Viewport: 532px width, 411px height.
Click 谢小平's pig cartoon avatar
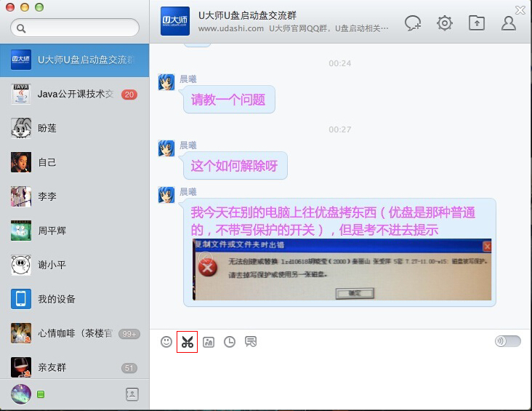(x=21, y=265)
